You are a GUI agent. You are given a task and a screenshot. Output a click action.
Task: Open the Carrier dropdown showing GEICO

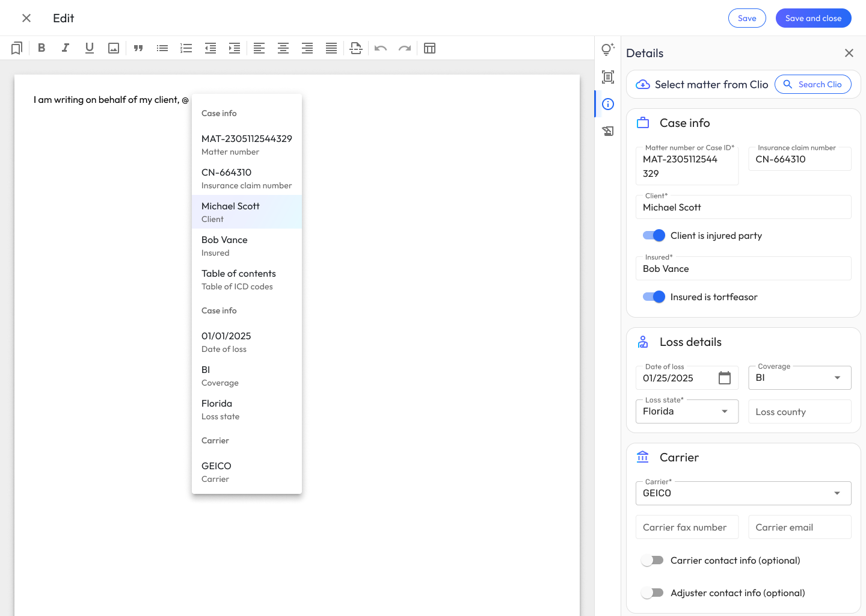pos(743,493)
